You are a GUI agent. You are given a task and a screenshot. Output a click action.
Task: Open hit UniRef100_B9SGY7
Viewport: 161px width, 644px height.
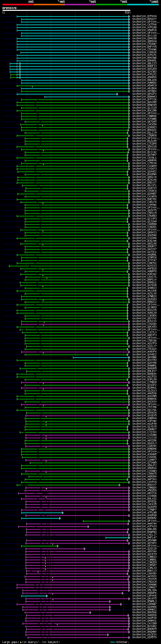[144, 19]
